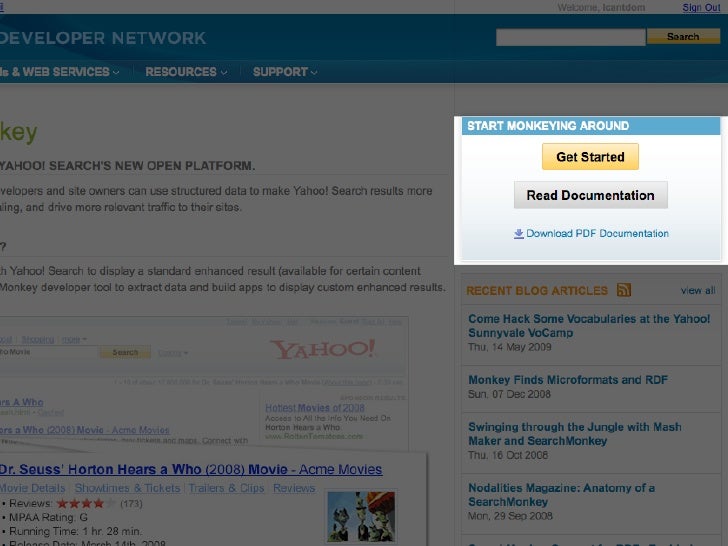Click the download arrow icon before PDF Documentation
Image resolution: width=728 pixels, height=546 pixels.
pyautogui.click(x=519, y=234)
